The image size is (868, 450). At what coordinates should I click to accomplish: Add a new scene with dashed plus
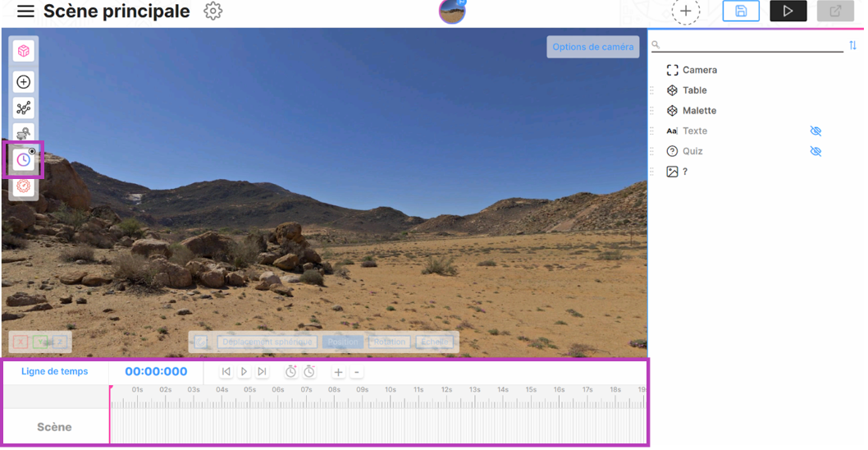pos(685,11)
